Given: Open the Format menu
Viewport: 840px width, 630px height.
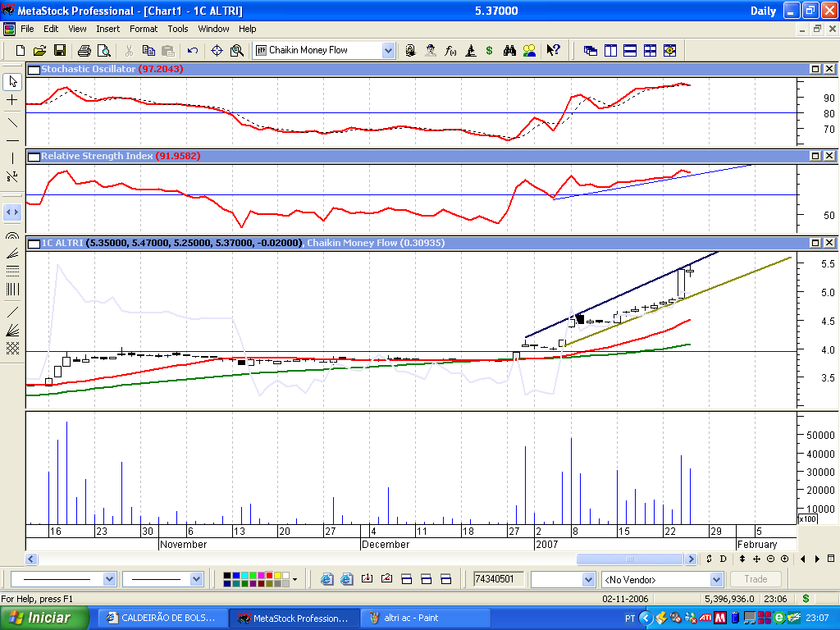Looking at the screenshot, I should coord(144,29).
